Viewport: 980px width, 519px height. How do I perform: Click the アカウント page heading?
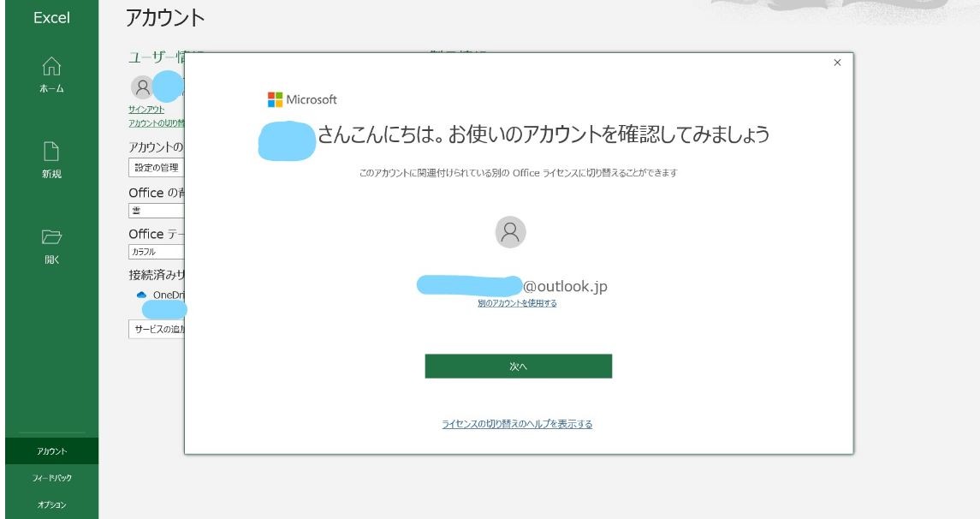click(165, 17)
